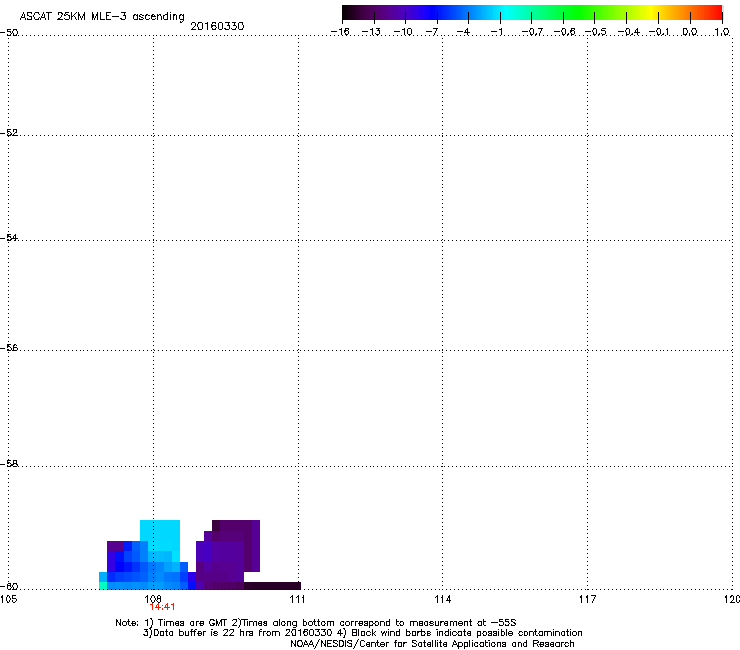The image size is (740, 650).
Task: Click the longitude label 114
Action: 442,599
